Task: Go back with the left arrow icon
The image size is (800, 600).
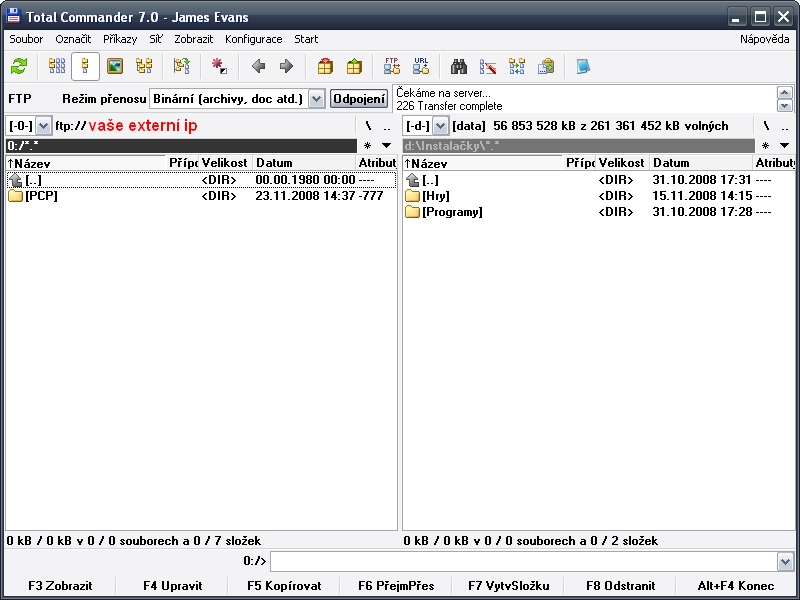Action: [258, 66]
